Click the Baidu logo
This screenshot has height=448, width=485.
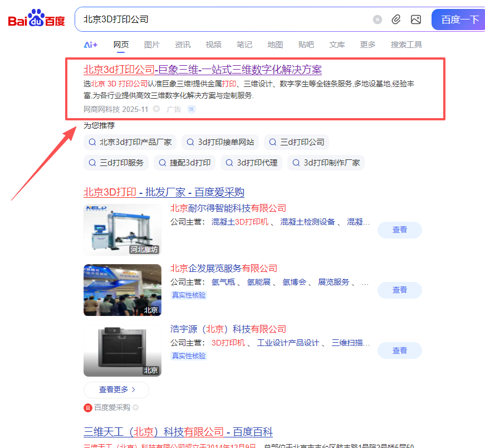pos(36,19)
